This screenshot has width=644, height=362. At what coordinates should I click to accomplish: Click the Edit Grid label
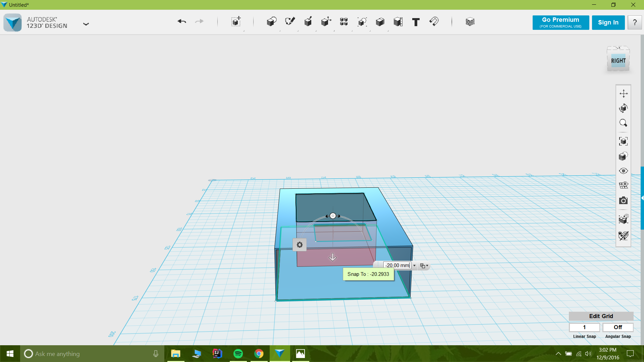(x=601, y=316)
